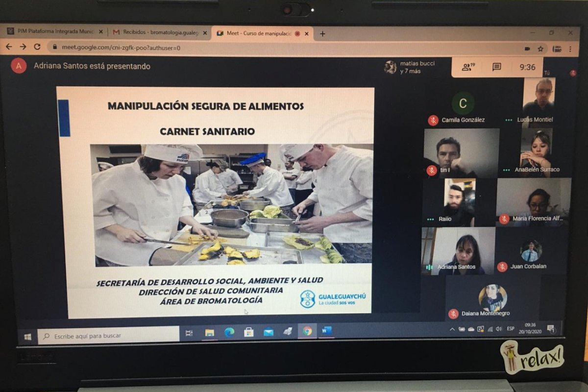The image size is (588, 392).
Task: Open Microsoft Store from the taskbar
Action: coord(249,332)
